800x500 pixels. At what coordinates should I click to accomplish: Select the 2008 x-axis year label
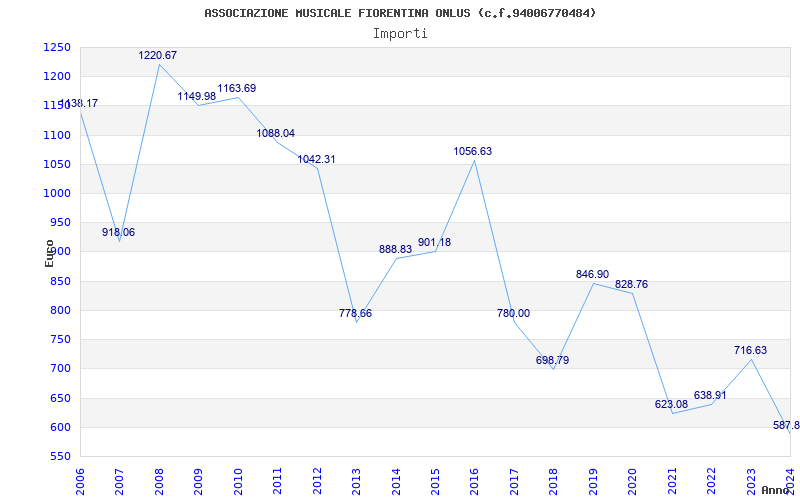tap(159, 482)
